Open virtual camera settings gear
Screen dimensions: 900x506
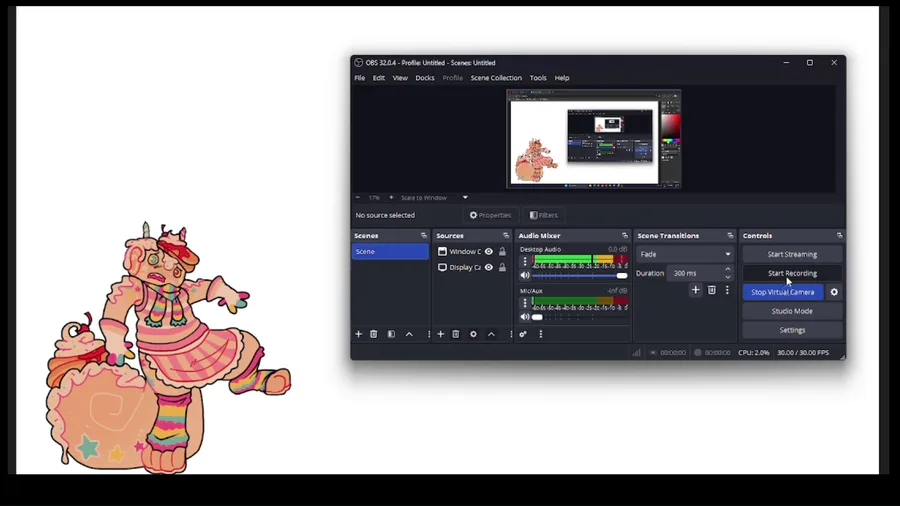pos(834,292)
